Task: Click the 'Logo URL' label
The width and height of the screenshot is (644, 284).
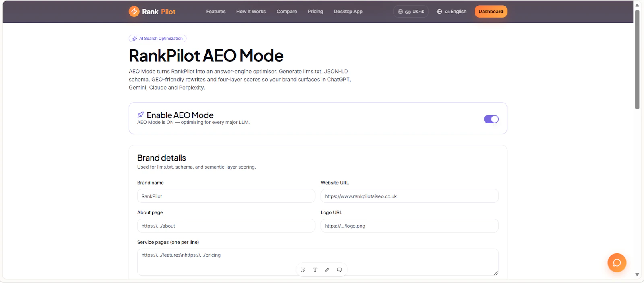Action: [331, 212]
